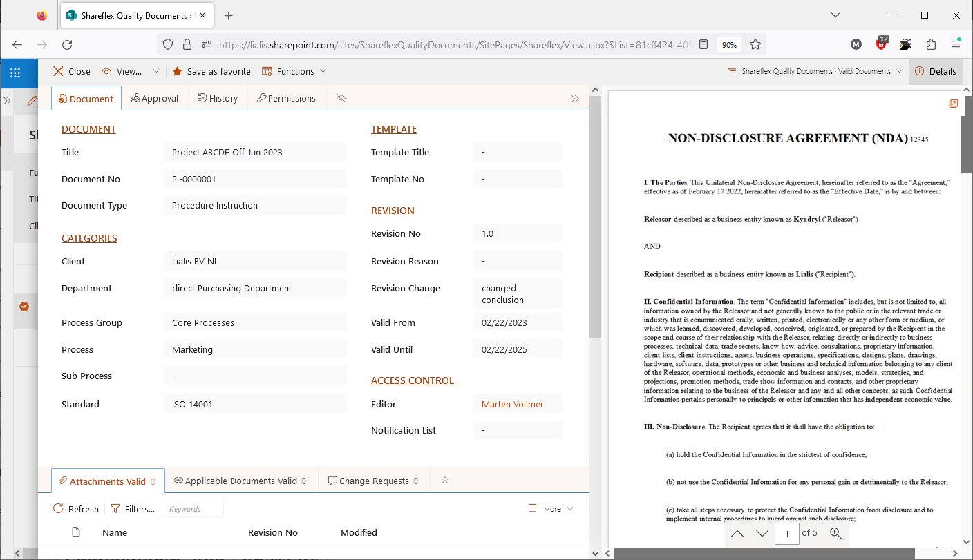Go to previous PDF page

click(737, 533)
